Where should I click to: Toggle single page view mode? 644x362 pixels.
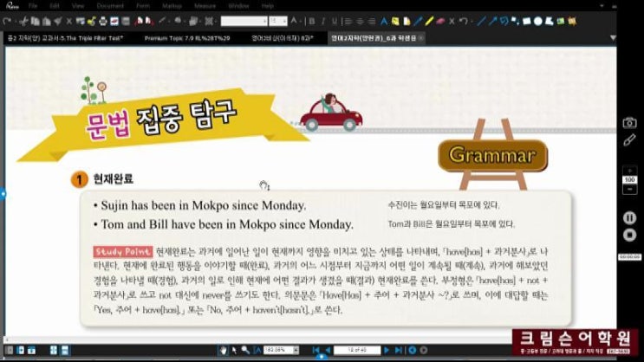54,350
